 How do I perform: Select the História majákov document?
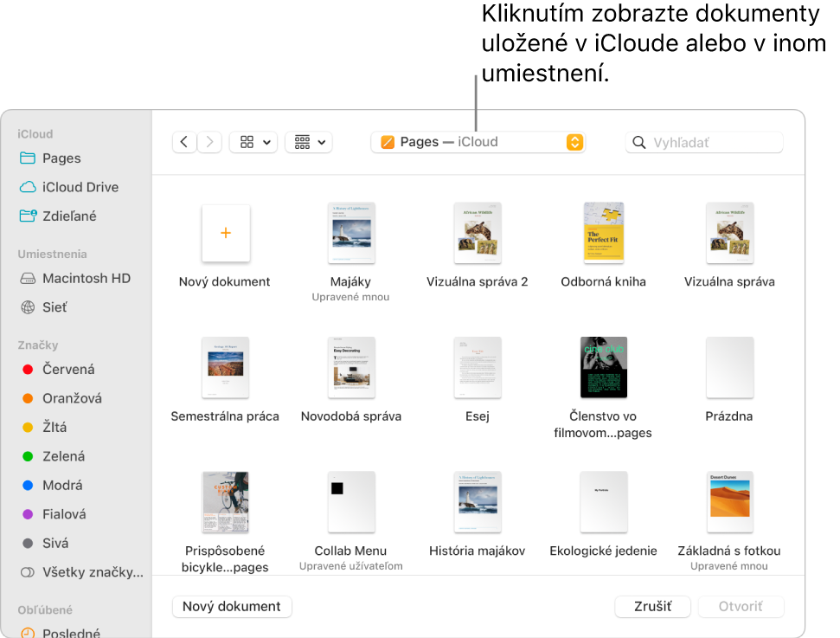pos(478,502)
